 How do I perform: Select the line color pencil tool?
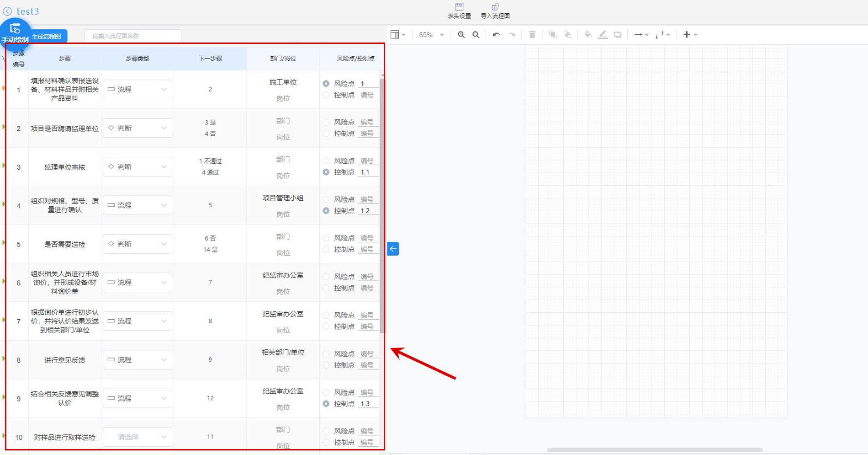point(603,34)
